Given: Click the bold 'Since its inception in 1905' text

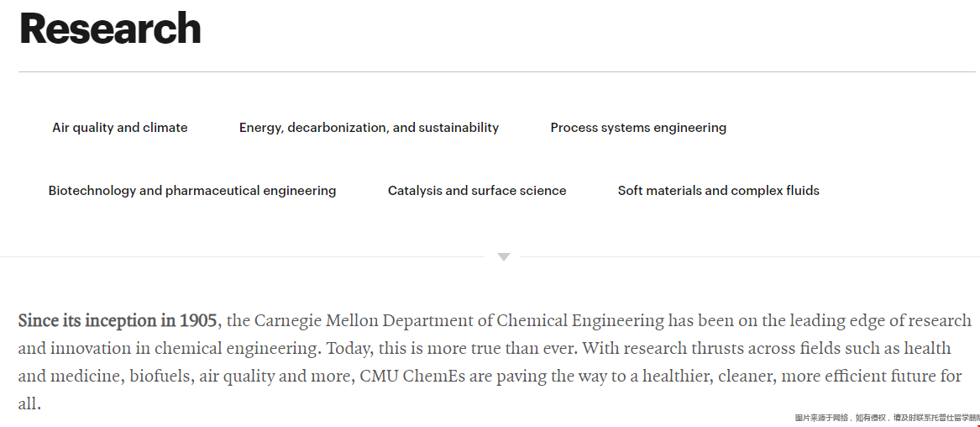Looking at the screenshot, I should pos(118,321).
